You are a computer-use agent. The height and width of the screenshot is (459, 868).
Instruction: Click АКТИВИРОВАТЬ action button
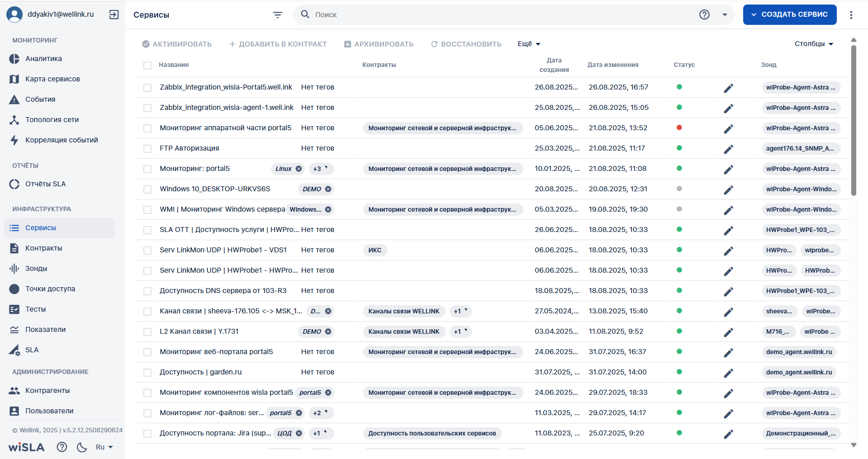(x=177, y=44)
